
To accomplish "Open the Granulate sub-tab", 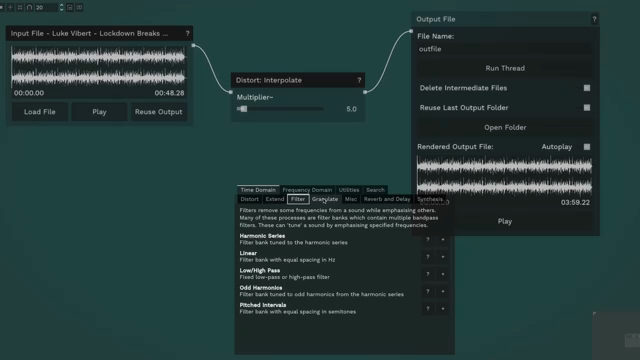I will tap(325, 199).
